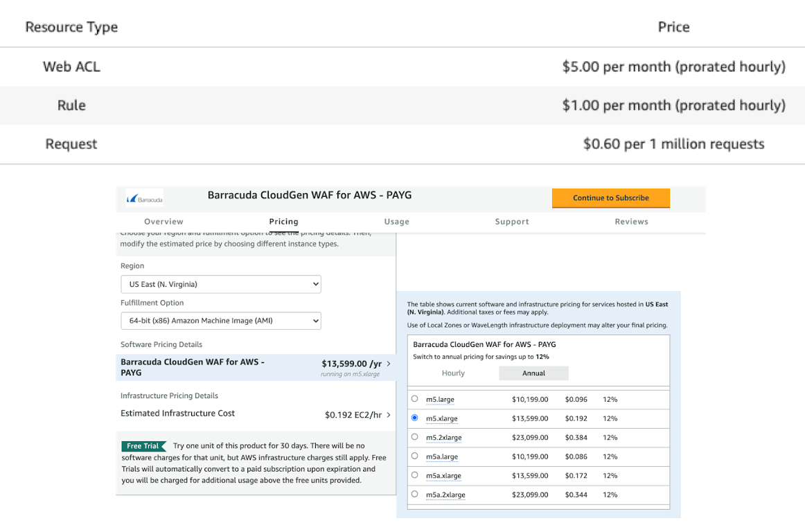Image resolution: width=805 pixels, height=532 pixels.
Task: Open the Pricing tab
Action: pyautogui.click(x=283, y=221)
